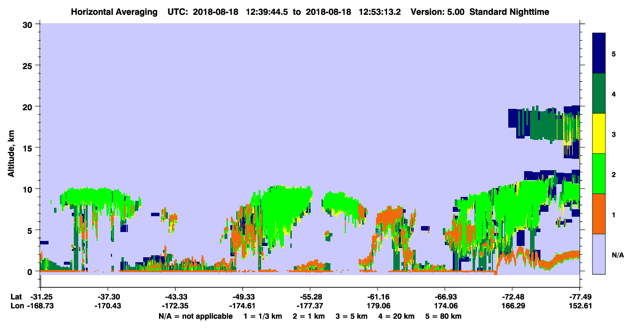644x330 pixels.
Task: Click latitude value '-43.33'
Action: (175, 297)
